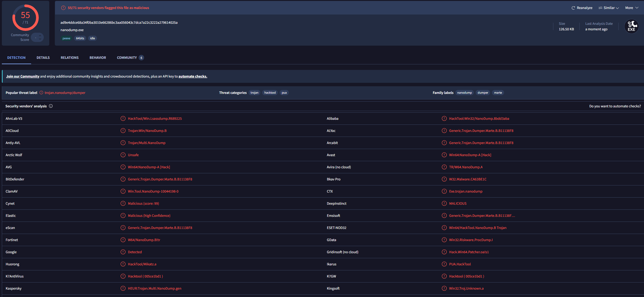Select the peexe file tag

click(66, 38)
